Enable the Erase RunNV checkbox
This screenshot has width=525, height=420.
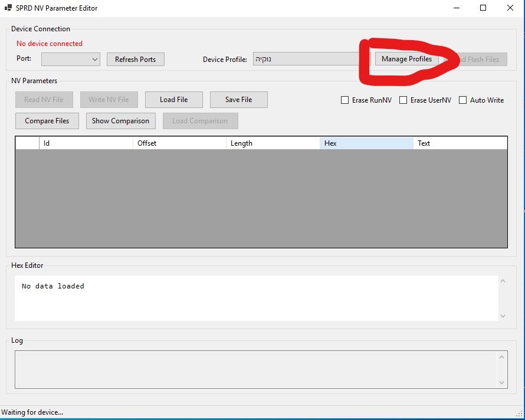pyautogui.click(x=345, y=100)
